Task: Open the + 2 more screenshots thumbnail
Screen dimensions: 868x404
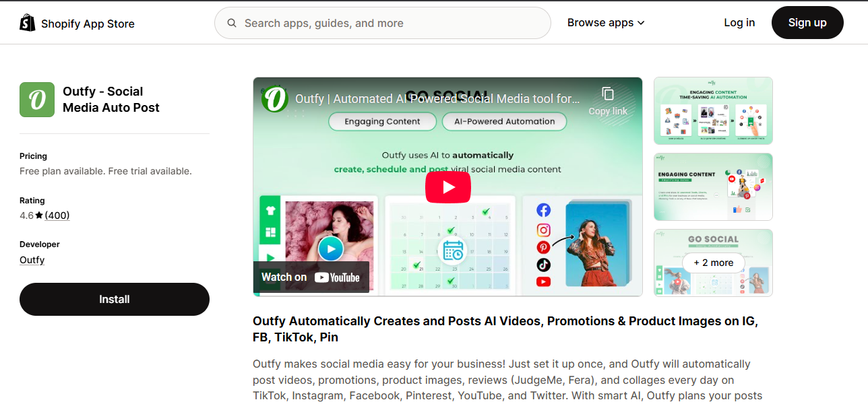Action: pyautogui.click(x=713, y=263)
